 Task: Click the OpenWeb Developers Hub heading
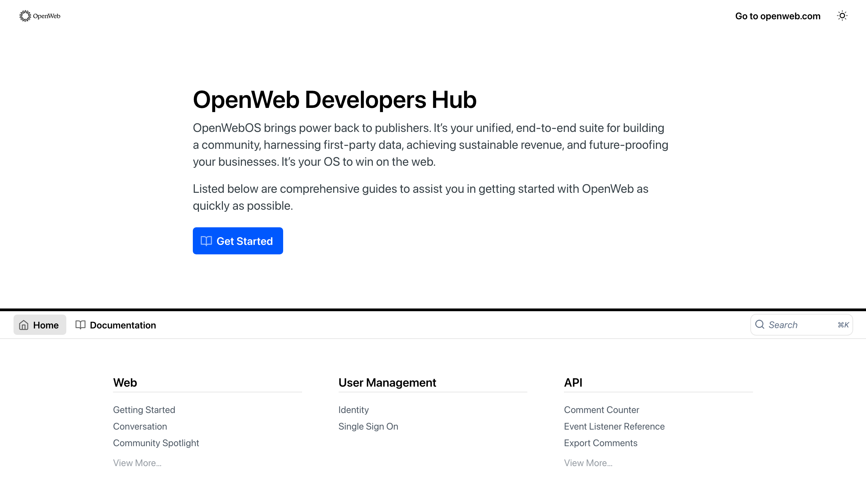(335, 100)
